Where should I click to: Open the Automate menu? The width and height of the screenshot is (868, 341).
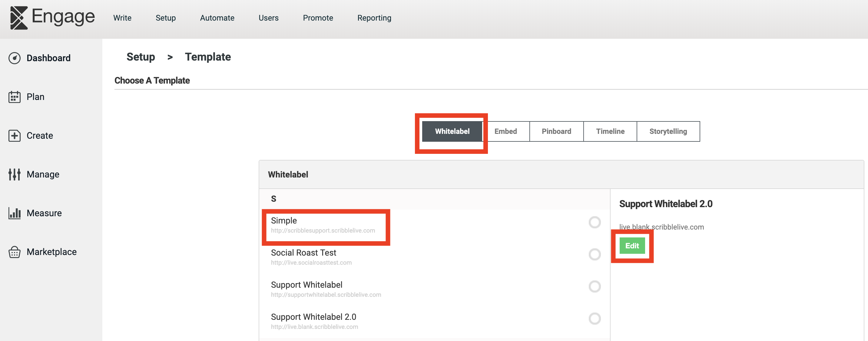217,18
